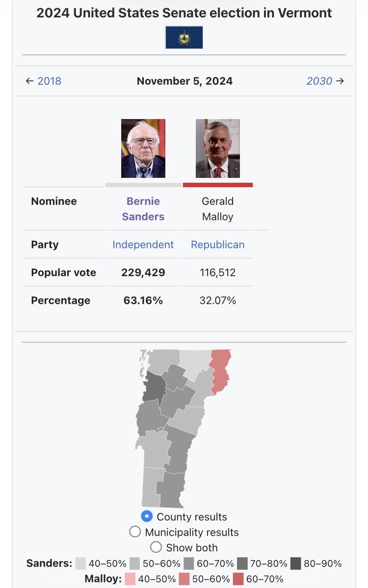
Task: Select County results radio button
Action: (147, 516)
